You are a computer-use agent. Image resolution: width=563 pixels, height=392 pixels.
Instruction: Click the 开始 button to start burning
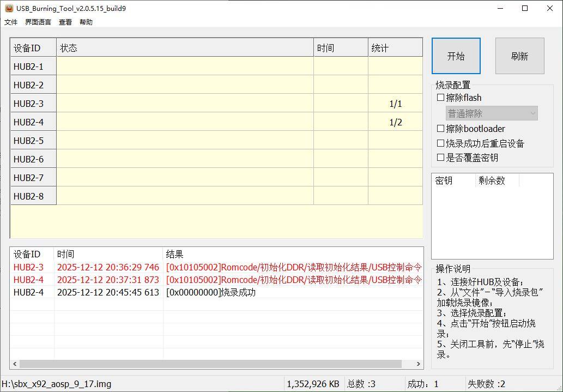tap(456, 56)
